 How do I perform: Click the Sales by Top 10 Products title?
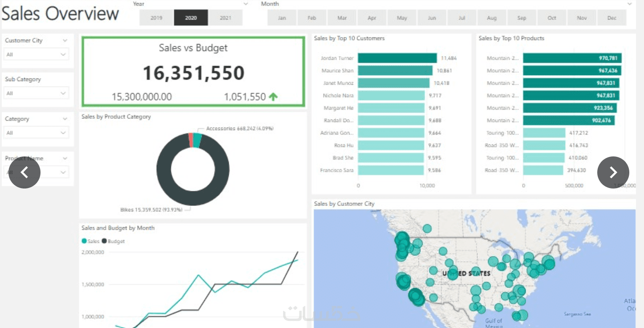click(x=511, y=38)
